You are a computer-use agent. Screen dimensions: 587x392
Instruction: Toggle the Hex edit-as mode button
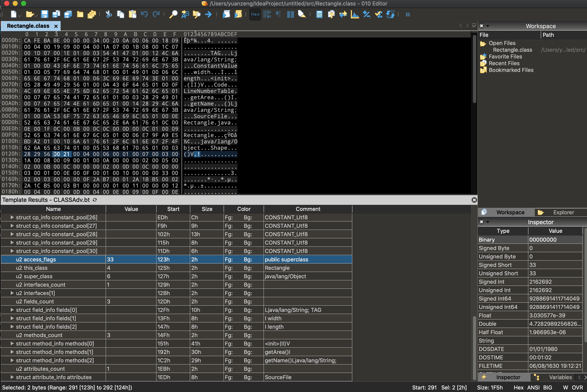255,14
